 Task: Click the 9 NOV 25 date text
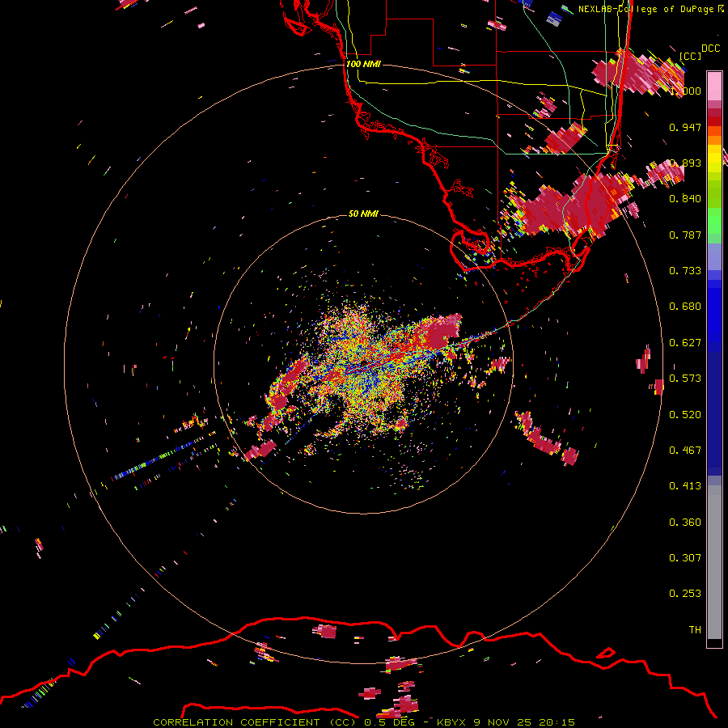pyautogui.click(x=503, y=722)
